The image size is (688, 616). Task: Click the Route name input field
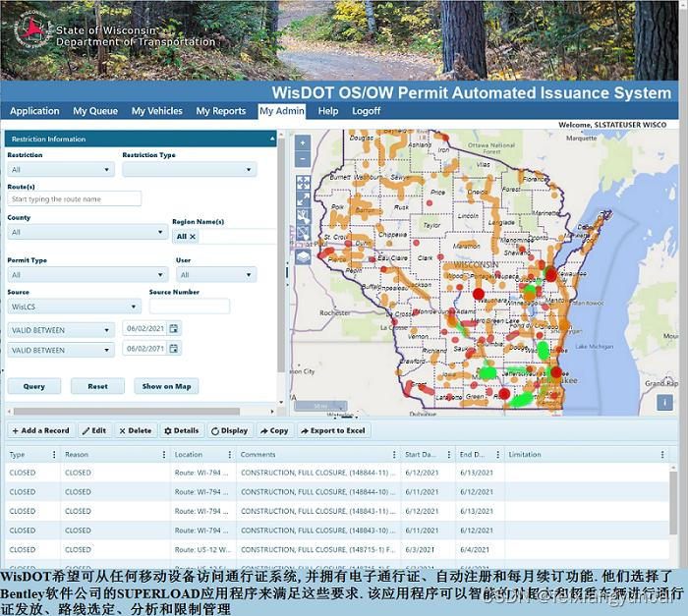pyautogui.click(x=75, y=199)
